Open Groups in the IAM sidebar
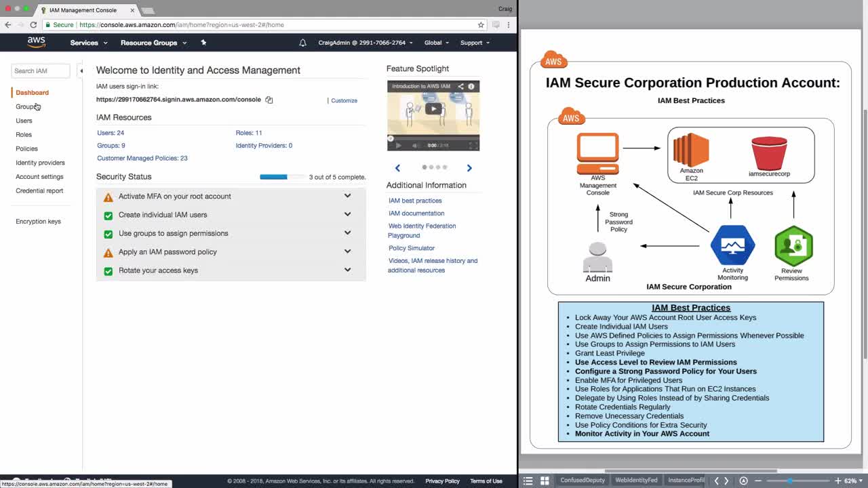This screenshot has height=488, width=868. (28, 106)
